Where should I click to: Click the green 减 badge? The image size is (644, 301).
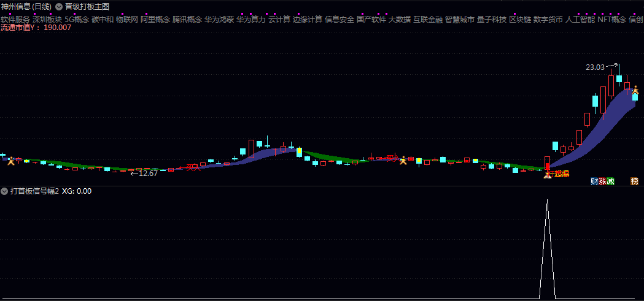pos(610,181)
